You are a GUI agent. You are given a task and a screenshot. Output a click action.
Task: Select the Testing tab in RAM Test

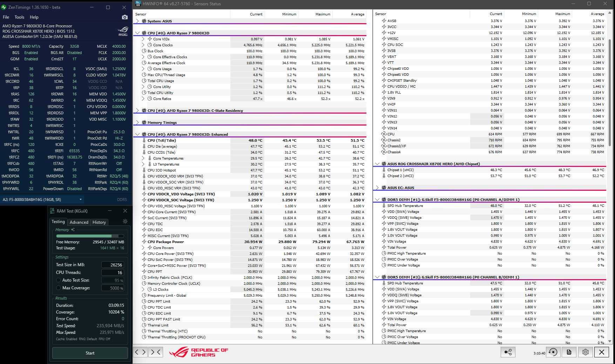pos(58,222)
